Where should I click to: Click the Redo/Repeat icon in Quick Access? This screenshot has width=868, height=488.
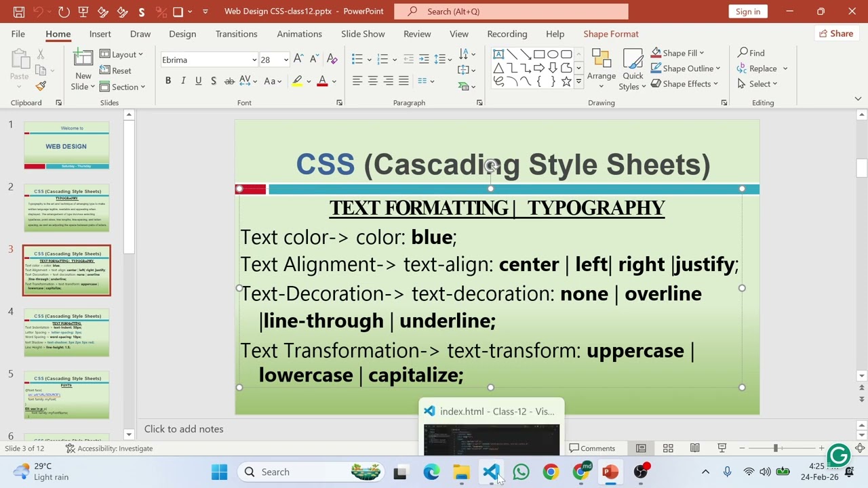pyautogui.click(x=64, y=12)
